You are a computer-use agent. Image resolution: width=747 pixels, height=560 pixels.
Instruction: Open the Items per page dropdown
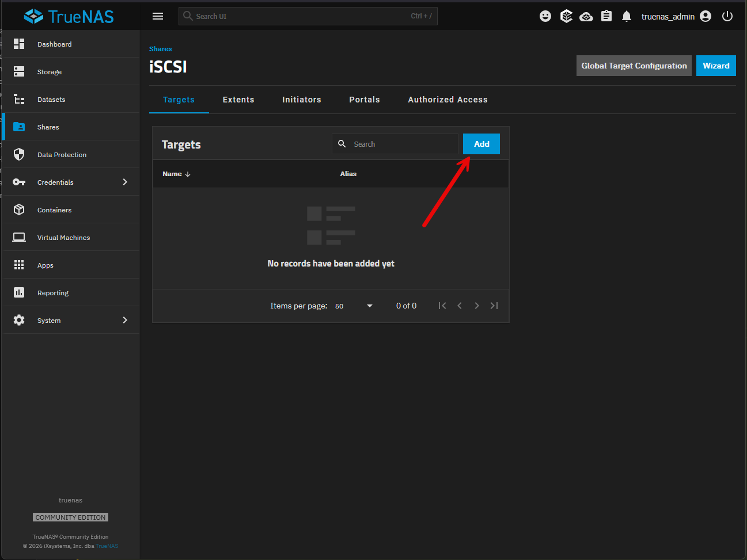click(x=354, y=306)
